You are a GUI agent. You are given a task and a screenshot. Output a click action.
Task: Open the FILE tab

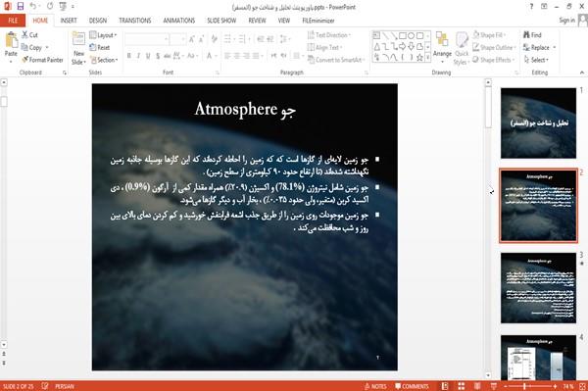pos(13,21)
